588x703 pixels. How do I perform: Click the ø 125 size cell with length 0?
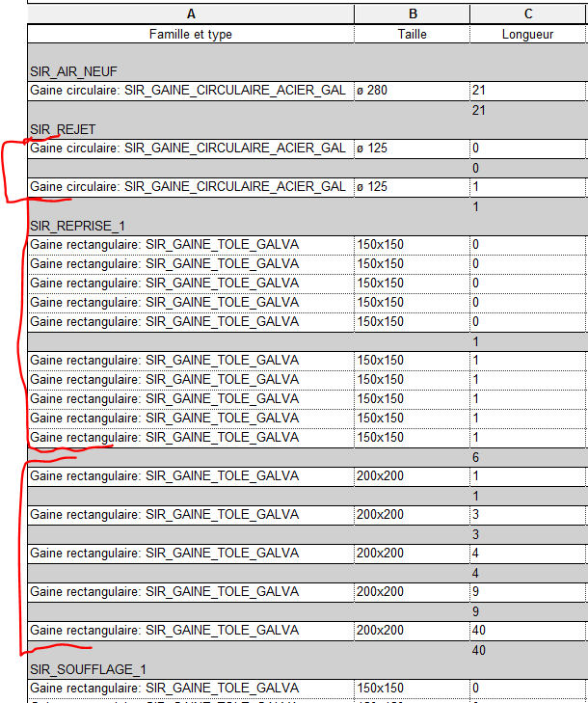coord(412,149)
